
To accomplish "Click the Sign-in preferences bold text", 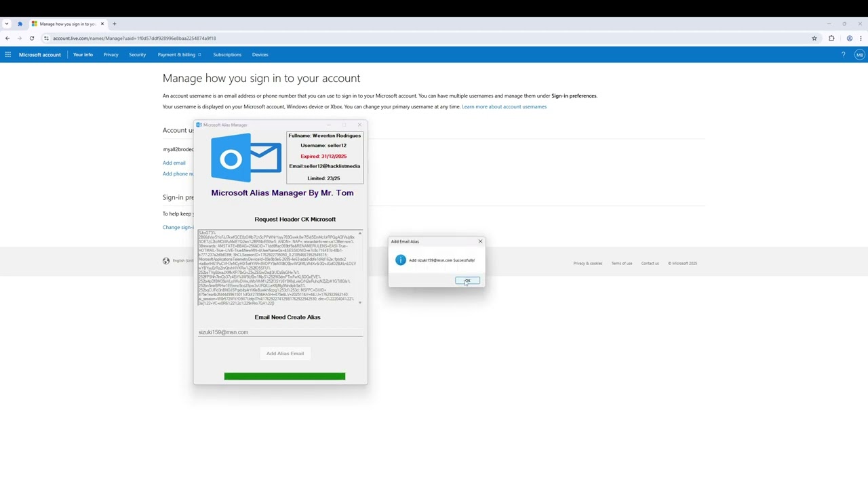I will 574,96.
